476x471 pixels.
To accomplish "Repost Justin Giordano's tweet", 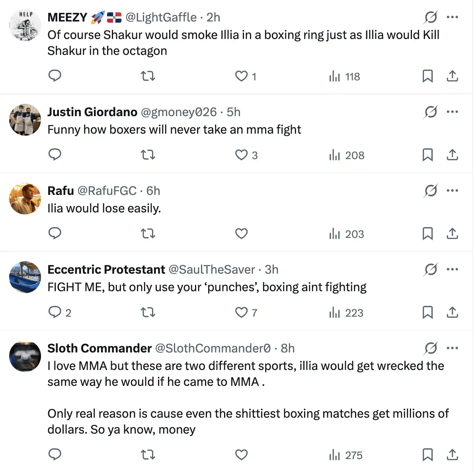I will (148, 154).
